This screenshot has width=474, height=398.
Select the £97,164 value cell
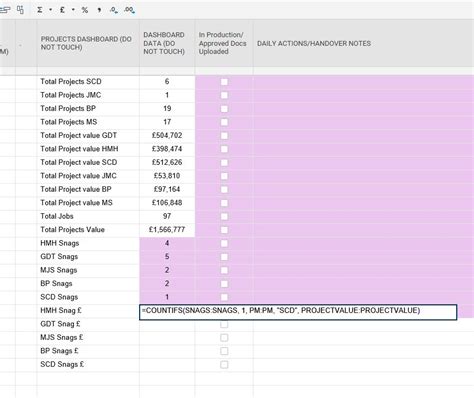click(x=167, y=189)
